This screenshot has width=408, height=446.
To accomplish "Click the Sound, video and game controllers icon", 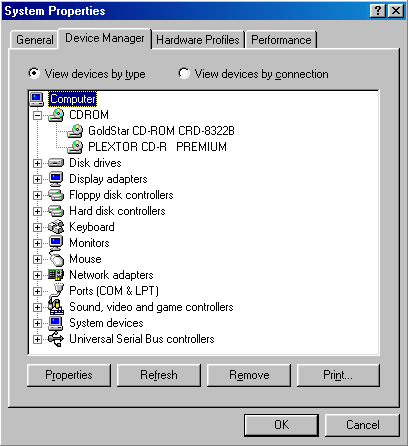I will click(56, 307).
